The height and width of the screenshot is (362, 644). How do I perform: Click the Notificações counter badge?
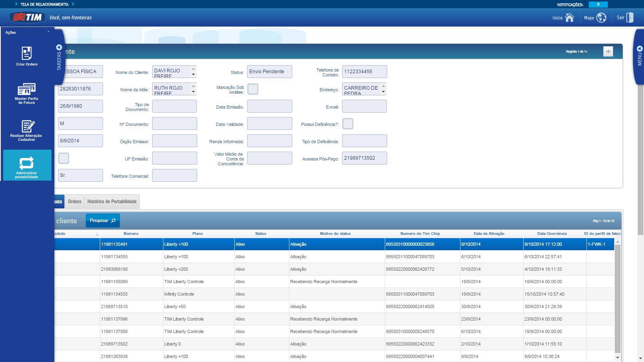[x=598, y=4]
